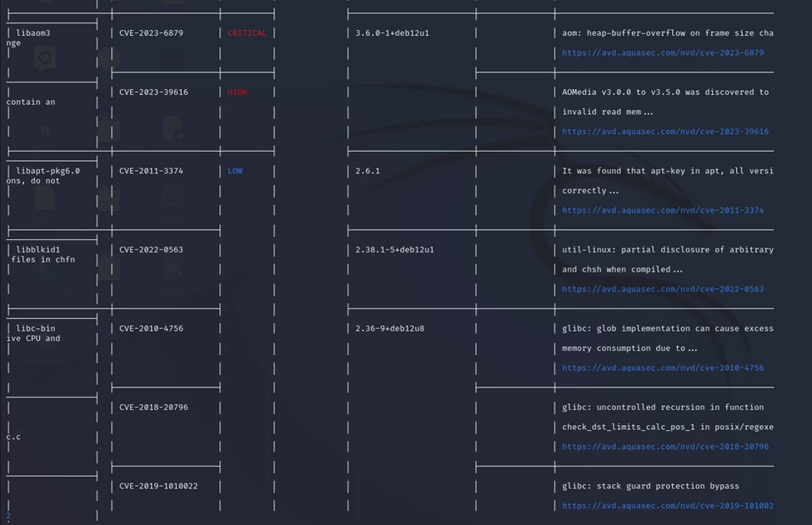Click the CVE-2019-1010022 identifier text
This screenshot has height=525, width=812.
pyautogui.click(x=158, y=486)
